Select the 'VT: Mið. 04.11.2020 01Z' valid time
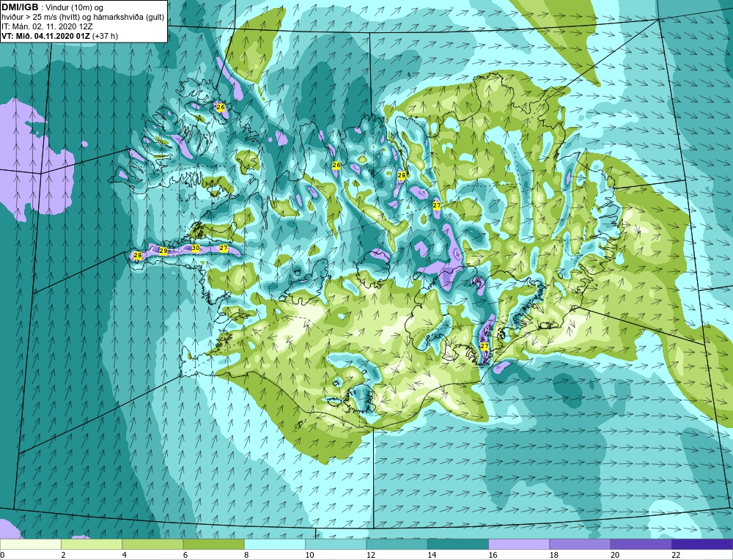 click(45, 36)
